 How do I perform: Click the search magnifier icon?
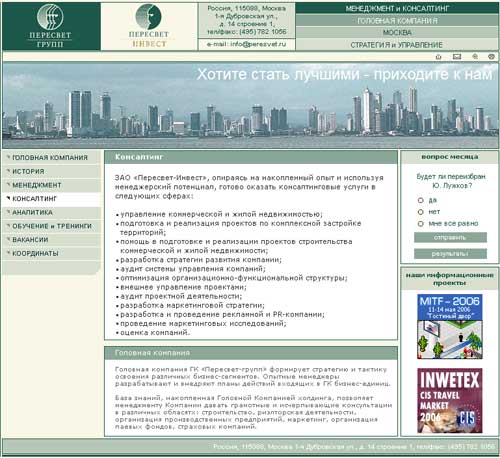(475, 57)
